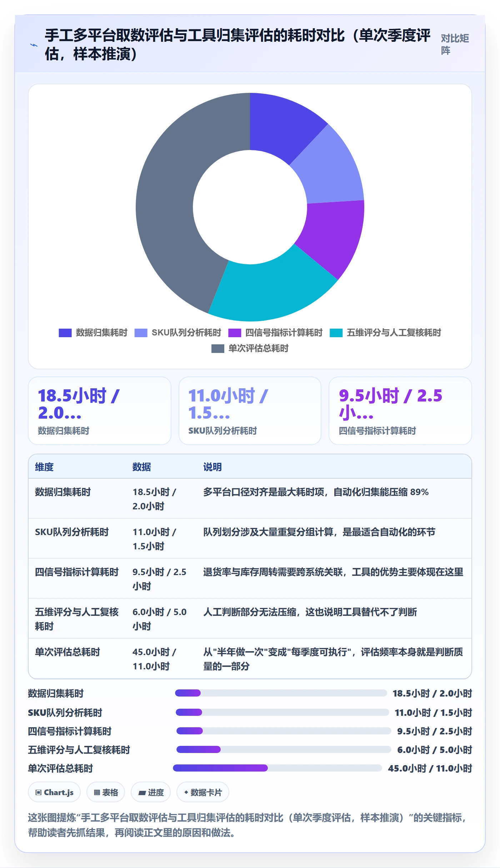Open the 9.5小时 四信号指标计算耗时 card
500x868 pixels.
click(400, 411)
